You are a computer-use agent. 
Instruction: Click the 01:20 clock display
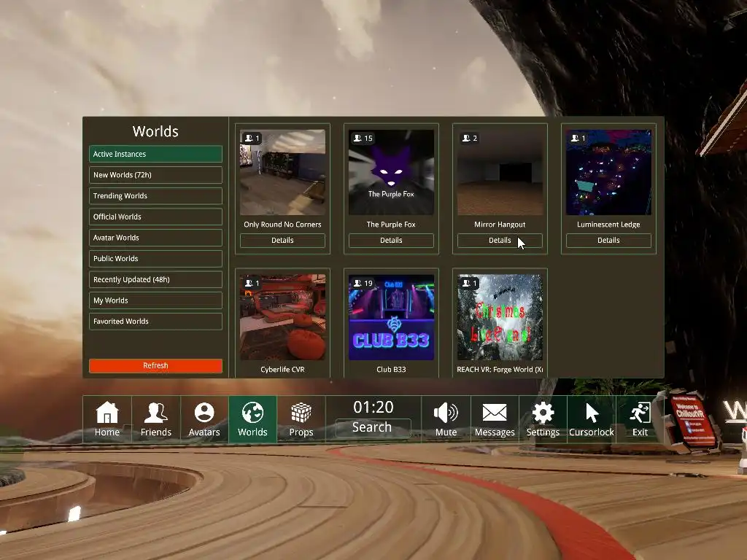[x=373, y=407]
